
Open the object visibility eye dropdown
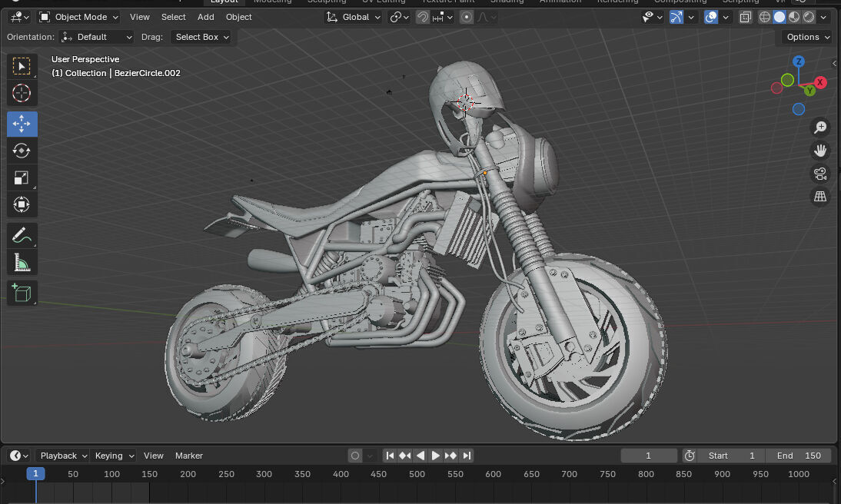point(652,17)
